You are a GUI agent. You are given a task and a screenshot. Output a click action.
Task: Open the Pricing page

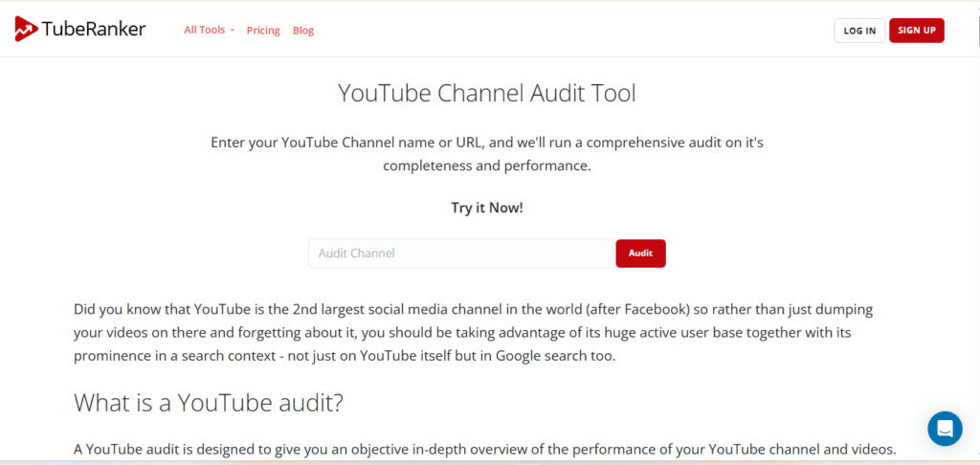263,30
